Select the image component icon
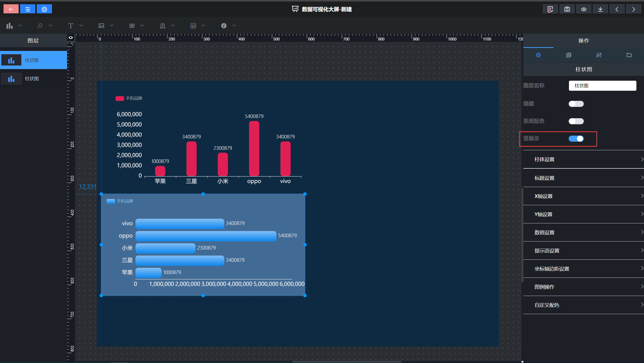This screenshot has height=363, width=644. 102,25
